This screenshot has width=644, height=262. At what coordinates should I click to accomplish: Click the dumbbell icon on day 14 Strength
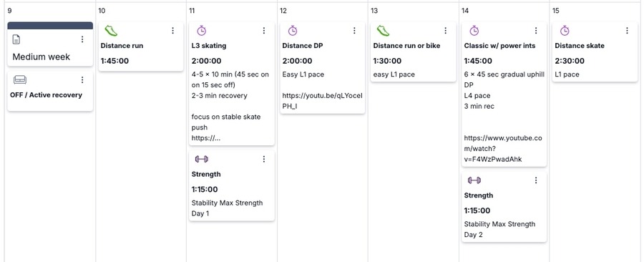474,180
